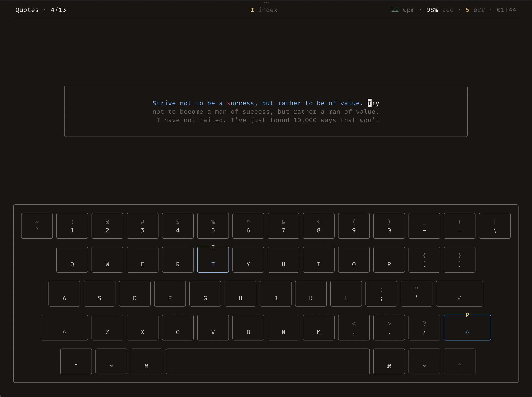Viewport: 532px width, 397px height.
Task: Click the cursor on 'Try' word
Action: [370, 103]
